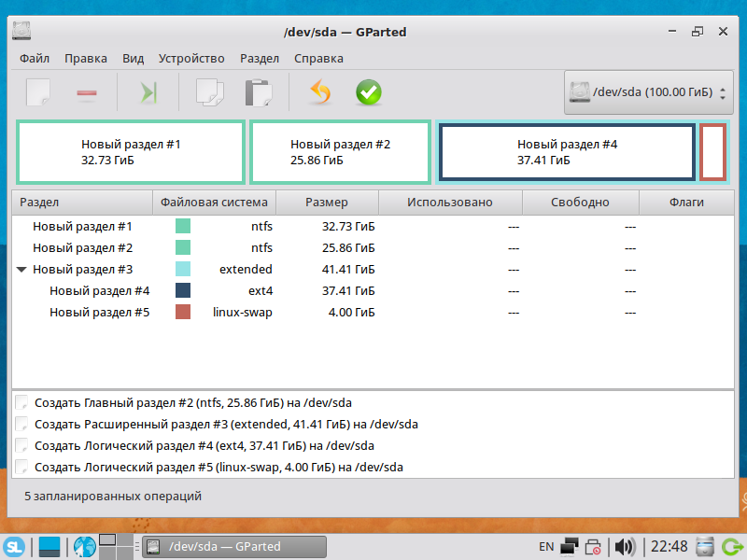This screenshot has width=747, height=560.
Task: Select Новый раздел #4 row in list
Action: pos(373,290)
